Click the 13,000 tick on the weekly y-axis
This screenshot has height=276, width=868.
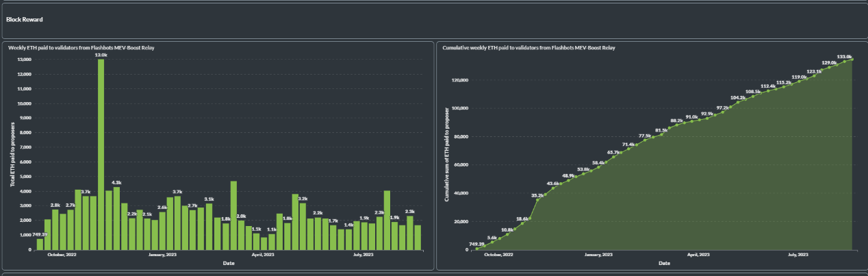pyautogui.click(x=23, y=60)
